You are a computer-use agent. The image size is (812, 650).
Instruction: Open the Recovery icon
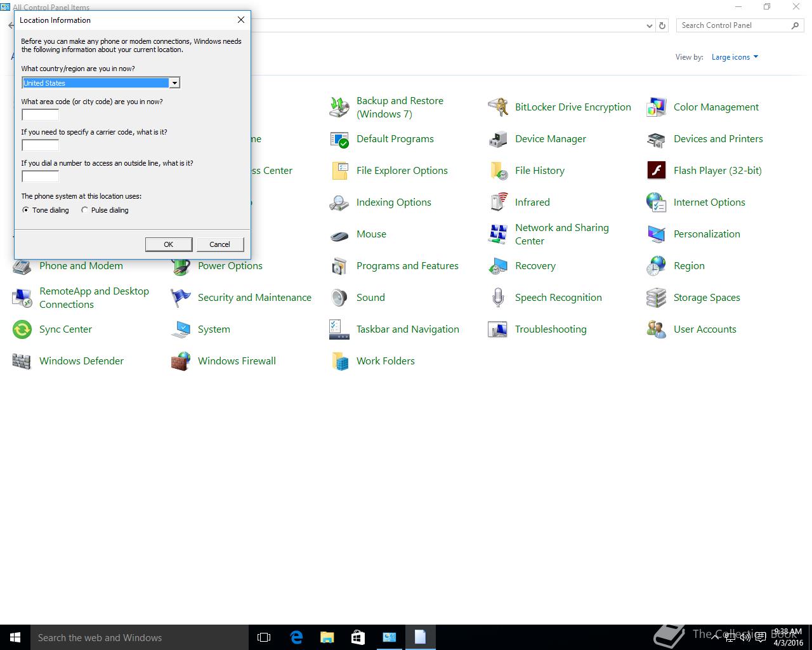[498, 266]
